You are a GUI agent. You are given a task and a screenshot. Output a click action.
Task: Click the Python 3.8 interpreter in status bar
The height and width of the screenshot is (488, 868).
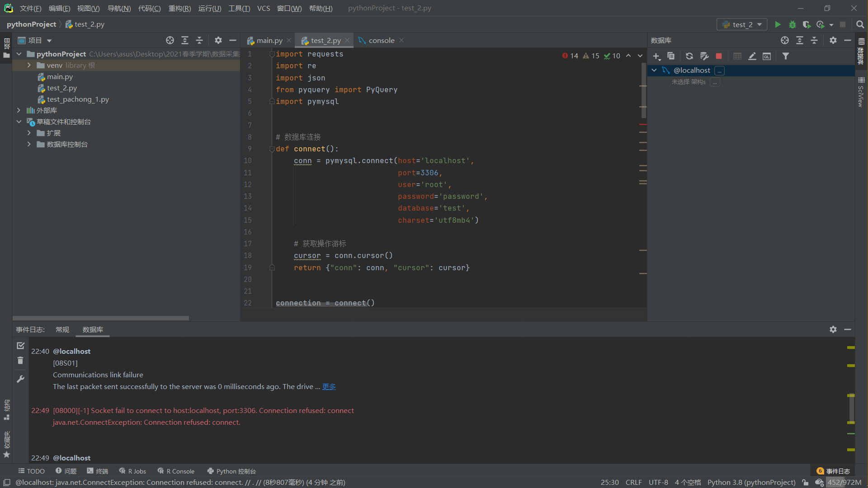[x=751, y=482]
